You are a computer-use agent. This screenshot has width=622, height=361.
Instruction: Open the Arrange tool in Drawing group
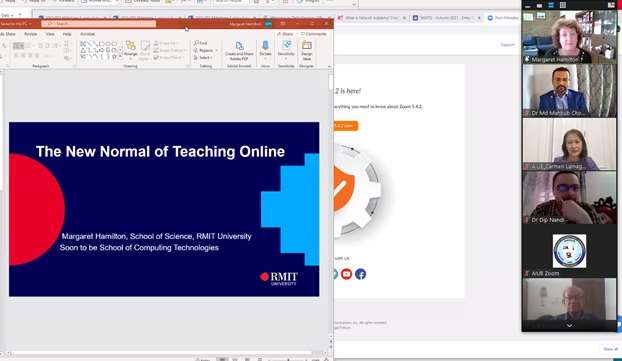(x=131, y=50)
